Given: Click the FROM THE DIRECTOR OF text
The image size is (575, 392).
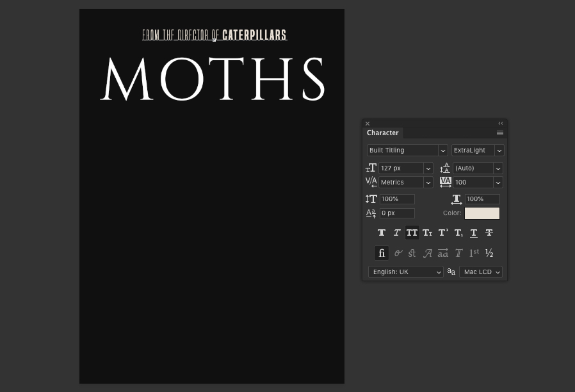Looking at the screenshot, I should pyautogui.click(x=181, y=35).
